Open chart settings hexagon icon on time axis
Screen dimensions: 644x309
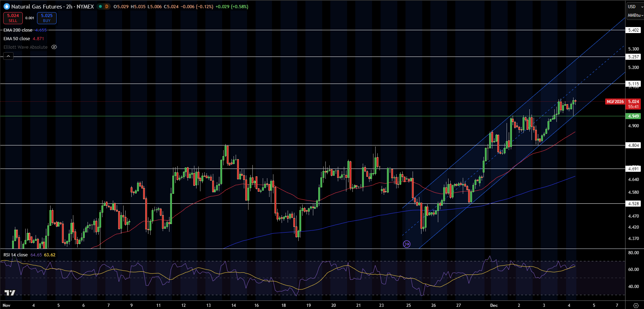point(636,305)
